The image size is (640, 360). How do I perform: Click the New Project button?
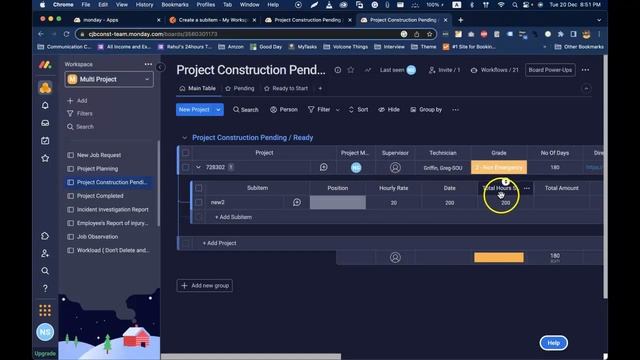(194, 109)
